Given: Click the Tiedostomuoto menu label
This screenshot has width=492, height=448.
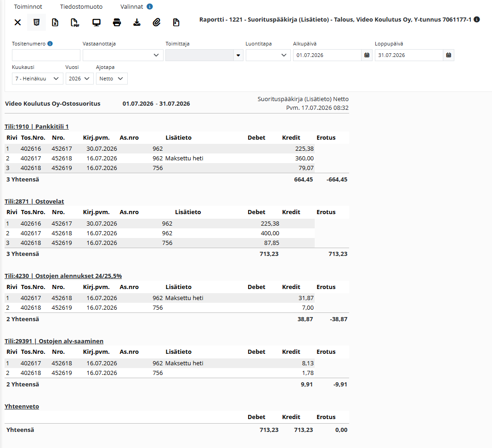Looking at the screenshot, I should pyautogui.click(x=81, y=6).
